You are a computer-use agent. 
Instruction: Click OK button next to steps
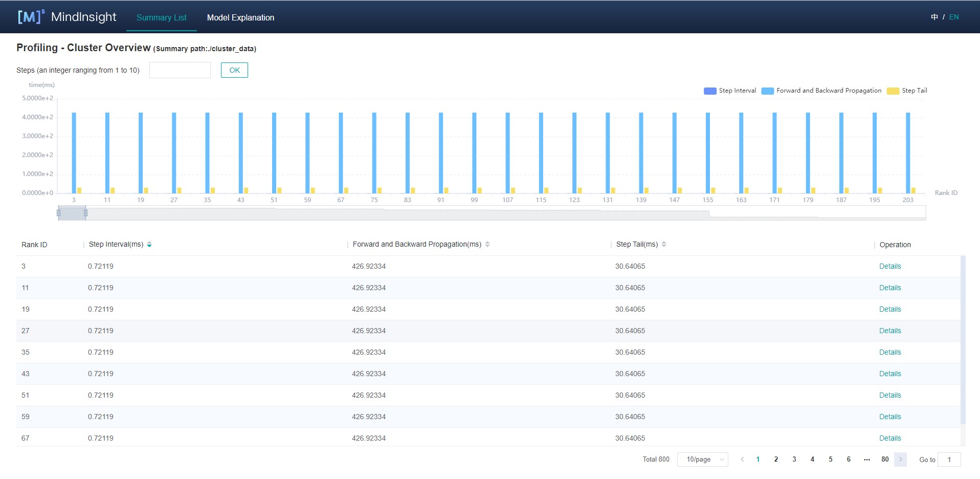click(x=234, y=70)
